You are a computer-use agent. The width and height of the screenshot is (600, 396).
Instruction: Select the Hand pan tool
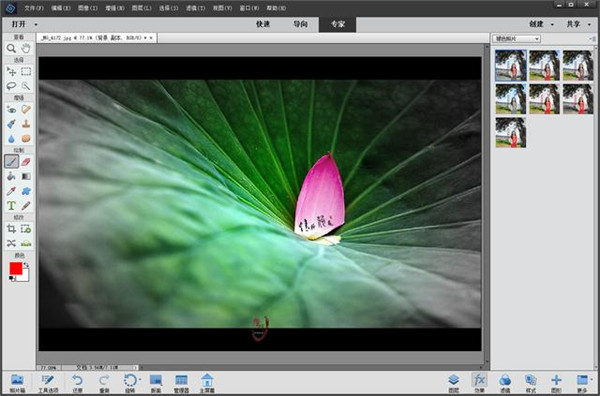26,48
